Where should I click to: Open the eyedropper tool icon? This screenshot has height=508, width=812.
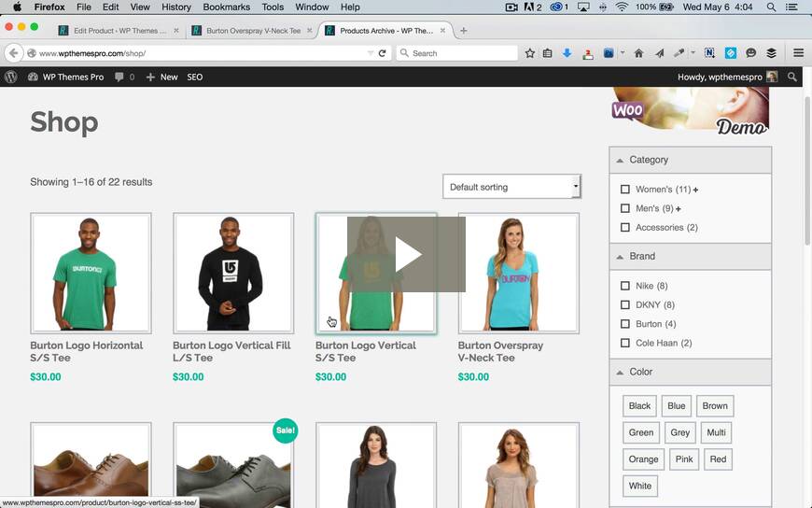(679, 53)
